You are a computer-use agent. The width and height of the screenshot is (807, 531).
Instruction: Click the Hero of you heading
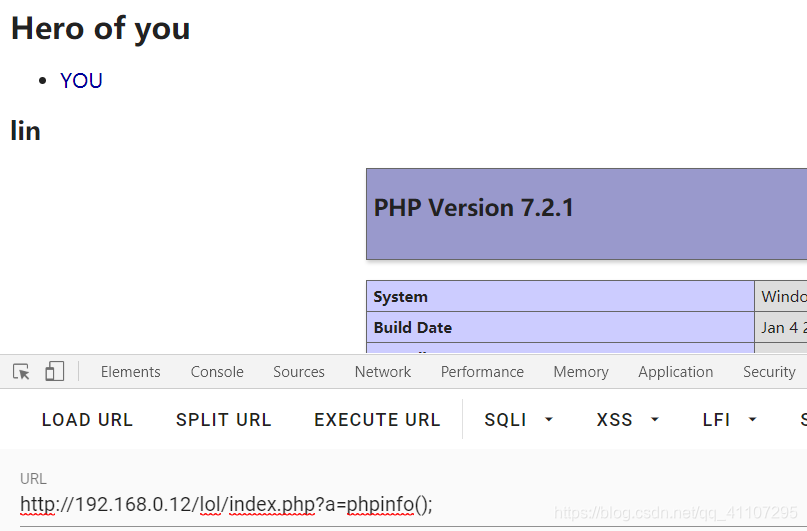point(100,28)
